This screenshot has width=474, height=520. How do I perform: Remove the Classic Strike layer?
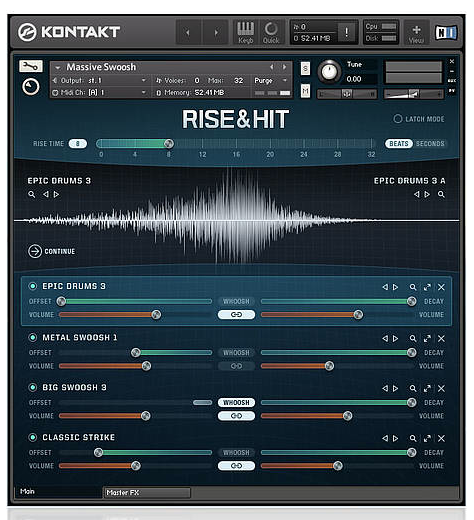click(x=441, y=438)
